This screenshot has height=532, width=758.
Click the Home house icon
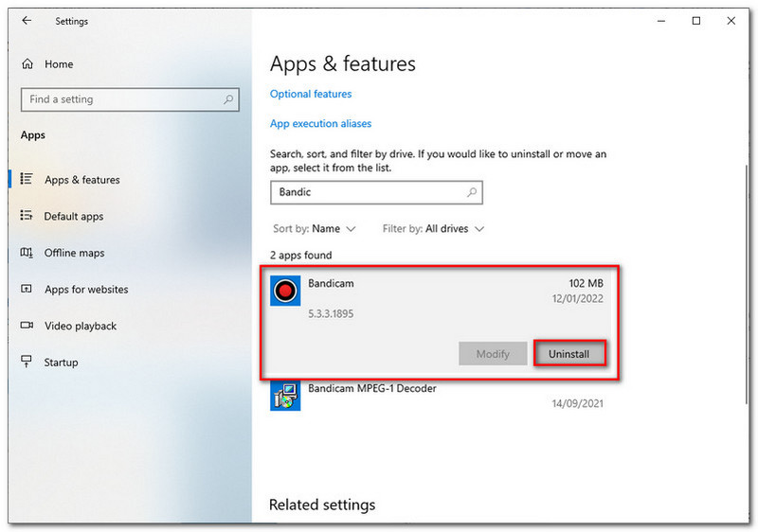[27, 64]
